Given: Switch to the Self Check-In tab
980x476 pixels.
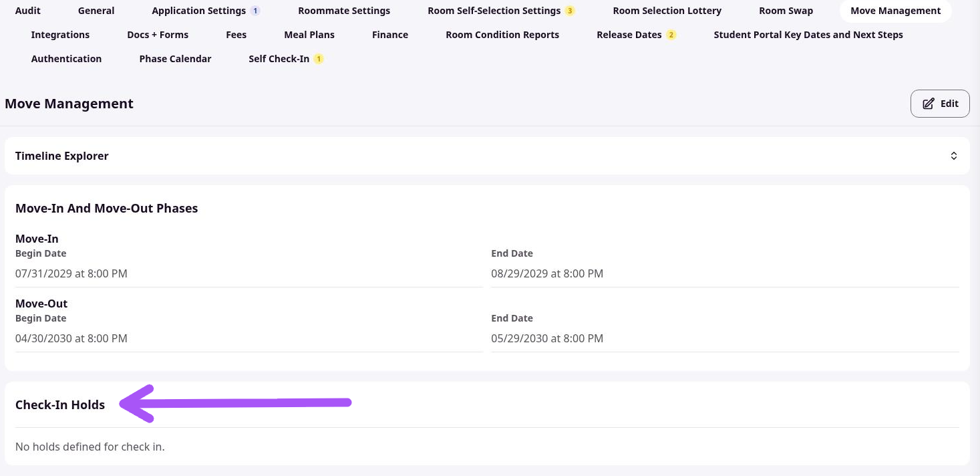Looking at the screenshot, I should tap(286, 59).
